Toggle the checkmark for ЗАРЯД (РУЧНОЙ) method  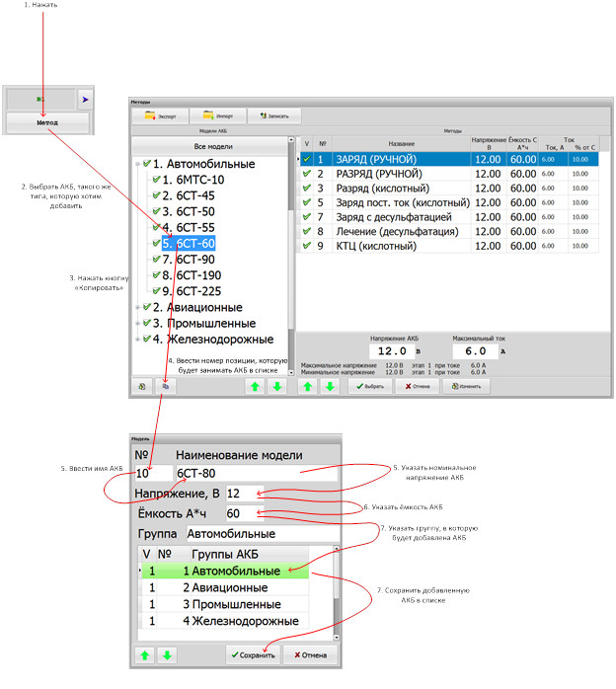pos(307,159)
